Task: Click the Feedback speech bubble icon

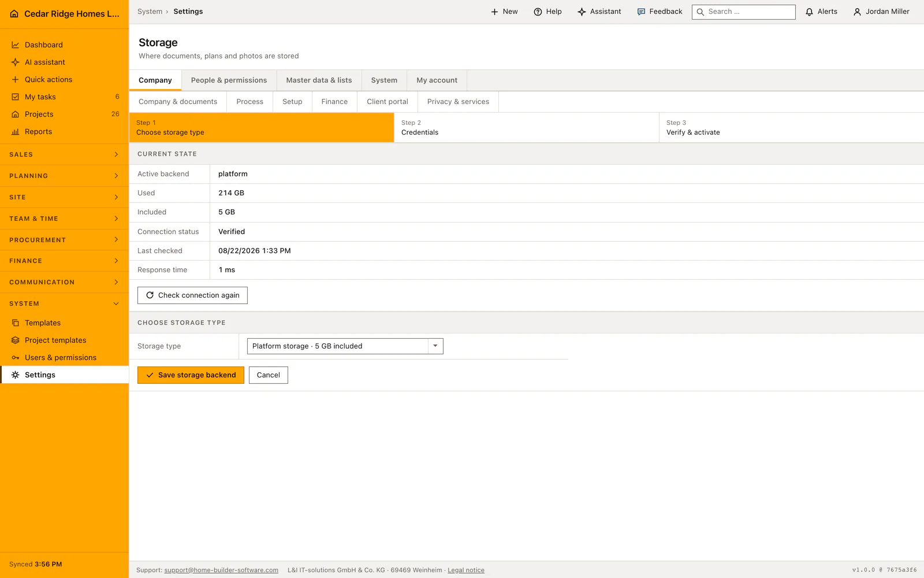Action: tap(641, 12)
